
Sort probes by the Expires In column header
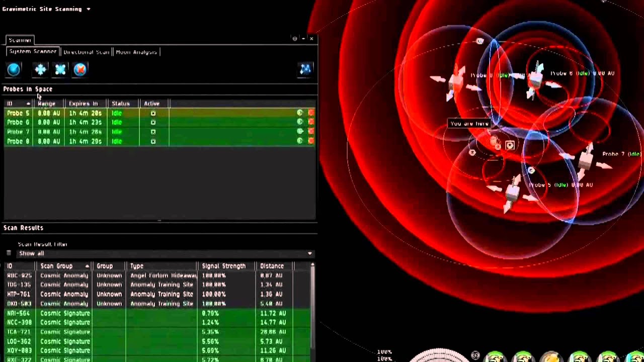(86, 104)
